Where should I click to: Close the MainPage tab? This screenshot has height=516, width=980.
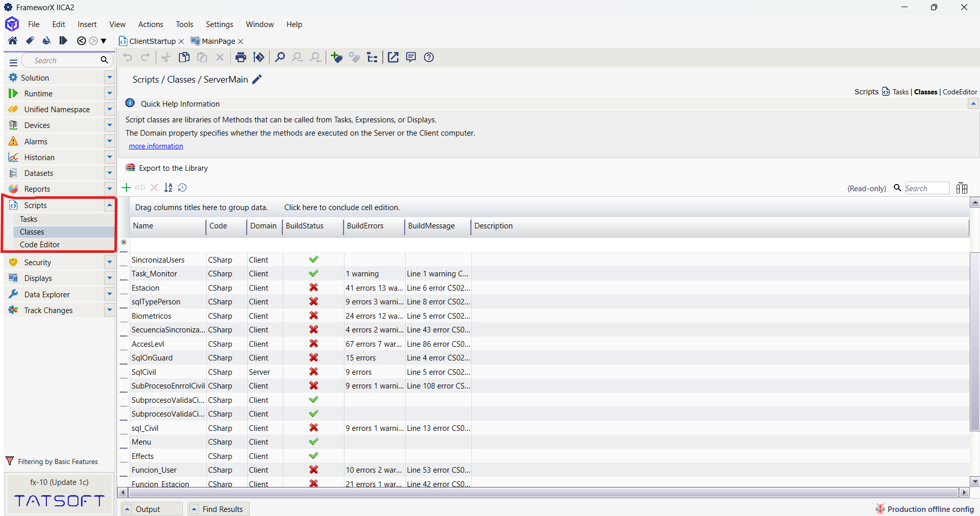[x=241, y=41]
